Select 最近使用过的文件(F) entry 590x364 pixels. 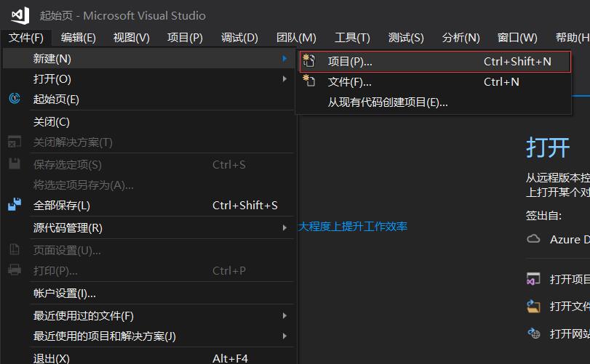tap(149, 315)
